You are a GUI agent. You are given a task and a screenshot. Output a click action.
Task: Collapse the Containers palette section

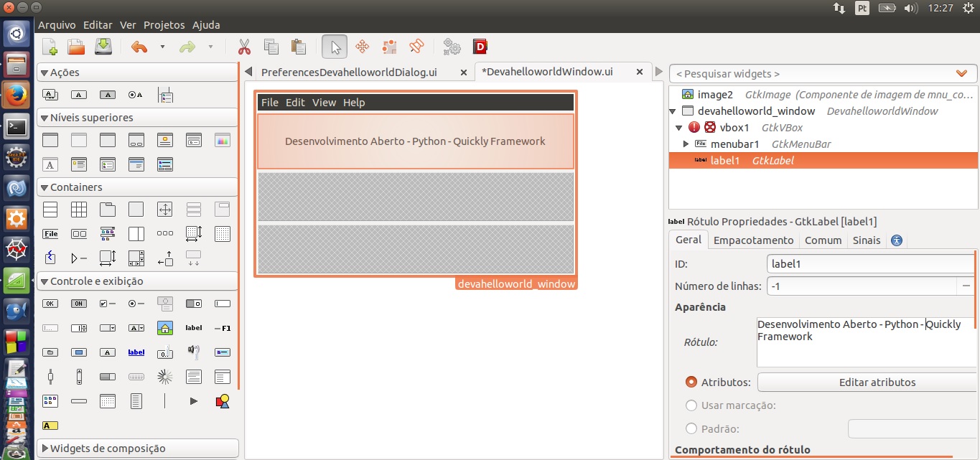pyautogui.click(x=44, y=187)
